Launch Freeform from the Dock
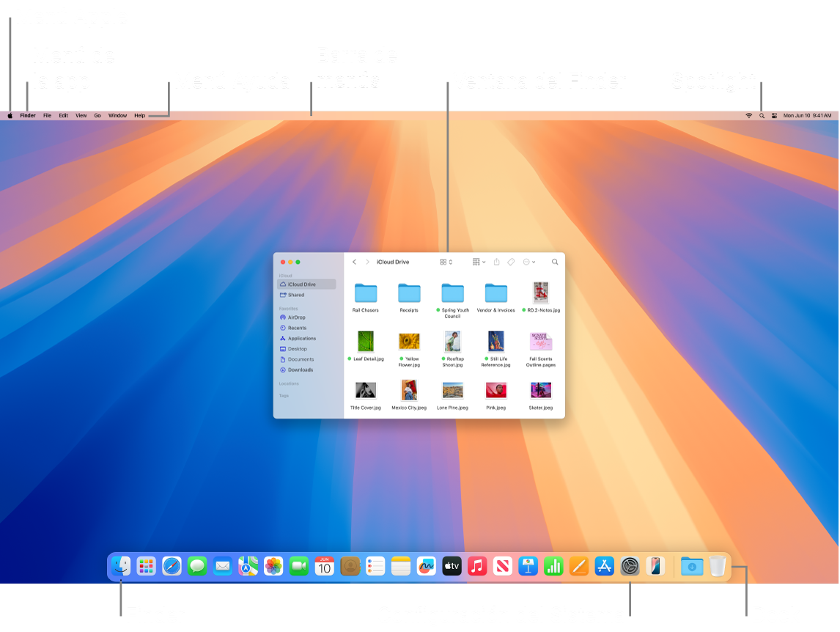 (427, 566)
